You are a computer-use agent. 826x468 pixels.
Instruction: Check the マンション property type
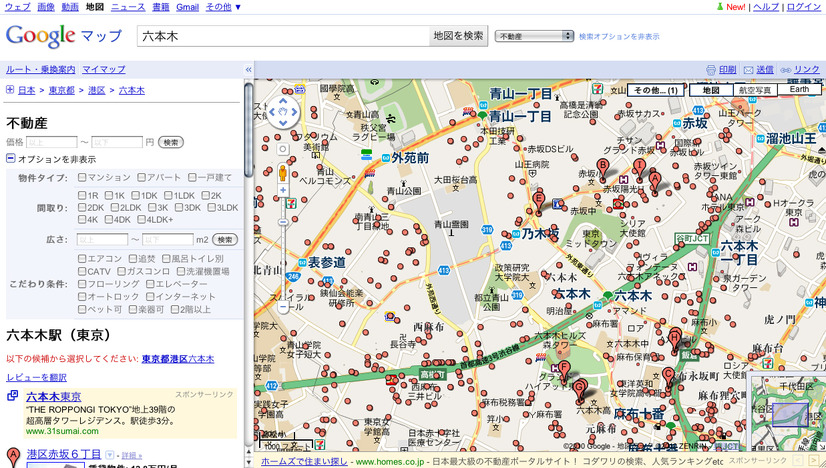(x=82, y=177)
